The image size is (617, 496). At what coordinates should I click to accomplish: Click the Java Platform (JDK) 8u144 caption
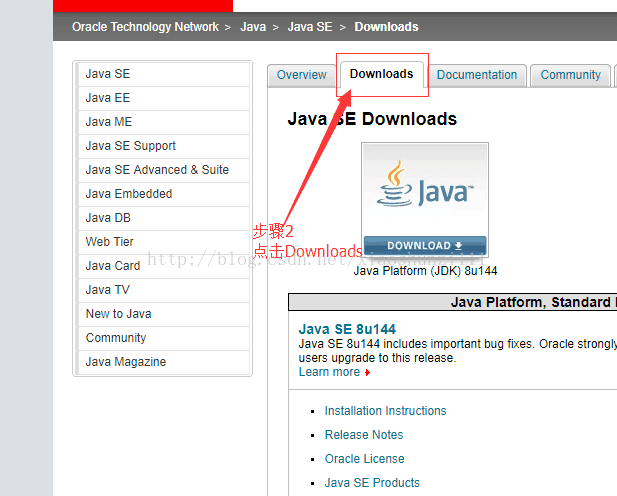[x=425, y=271]
